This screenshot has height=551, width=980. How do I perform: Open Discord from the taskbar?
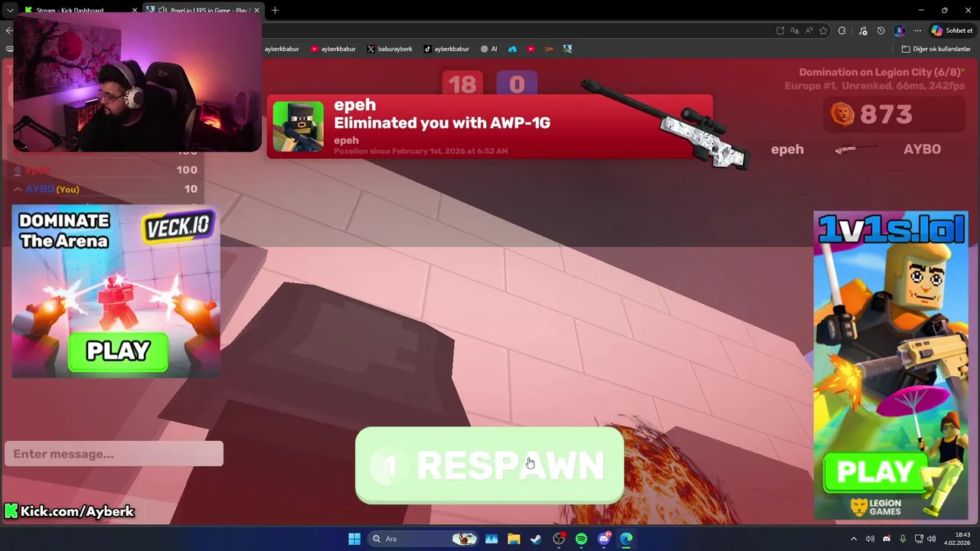coord(604,539)
